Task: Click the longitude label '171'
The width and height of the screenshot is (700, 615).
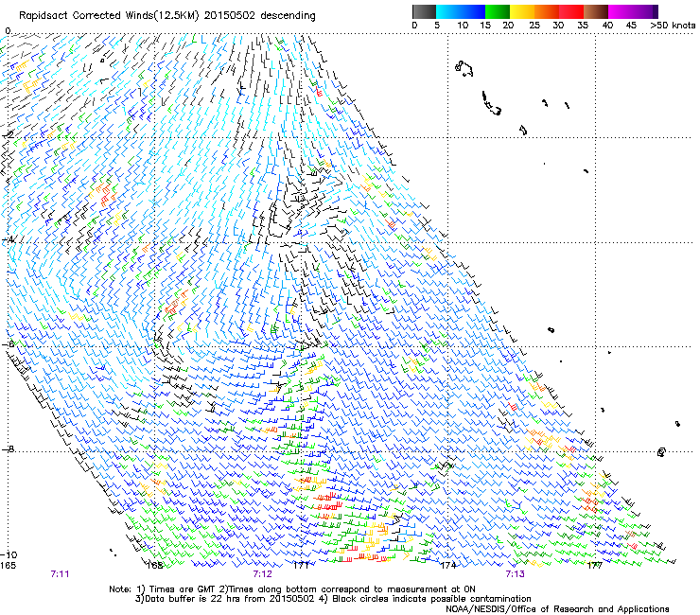Action: pyautogui.click(x=302, y=566)
